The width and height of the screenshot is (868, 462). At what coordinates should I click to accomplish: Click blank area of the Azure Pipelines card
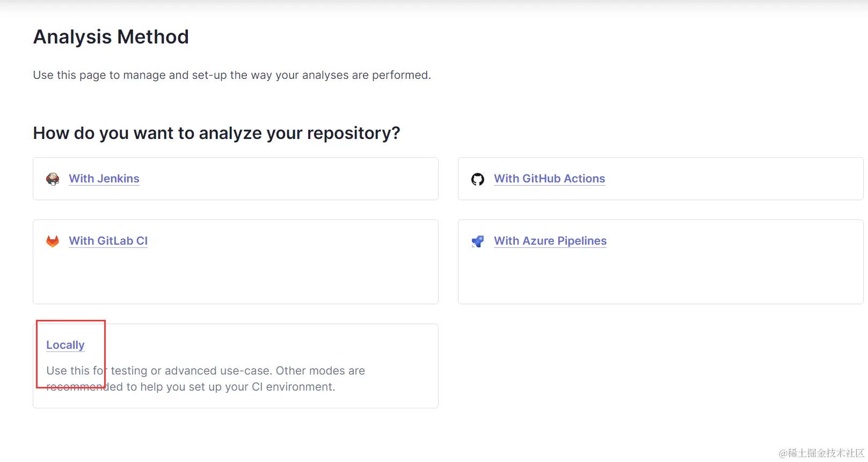[660, 279]
